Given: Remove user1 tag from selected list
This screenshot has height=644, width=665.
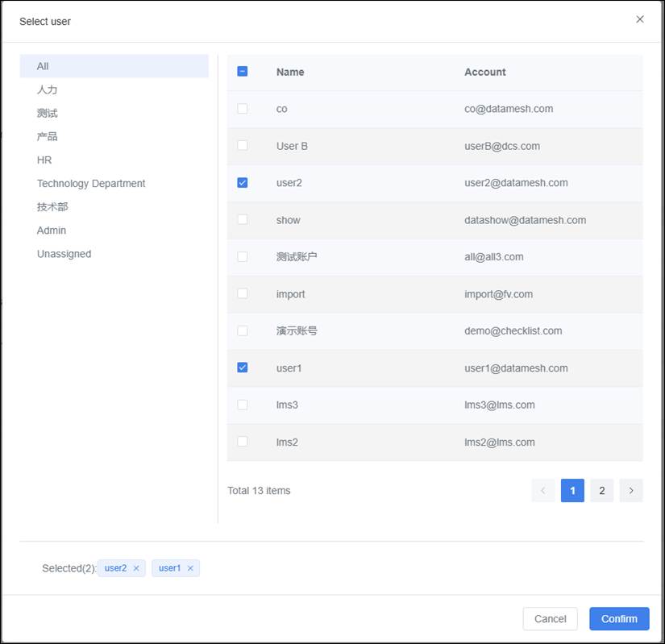Looking at the screenshot, I should tap(190, 568).
